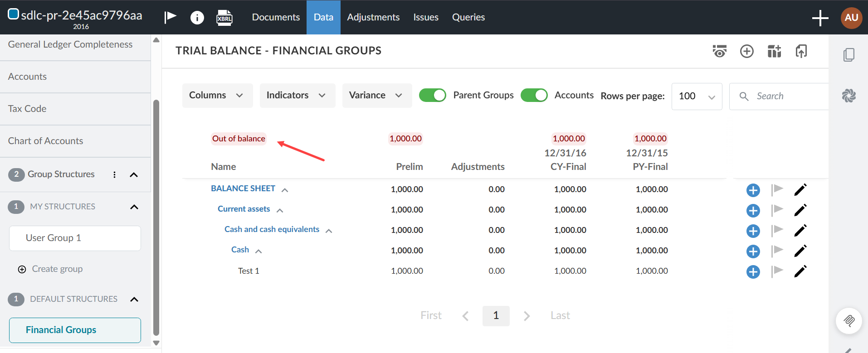Click blue plus for Cash and cash equivalents row
This screenshot has width=868, height=353.
(x=753, y=231)
